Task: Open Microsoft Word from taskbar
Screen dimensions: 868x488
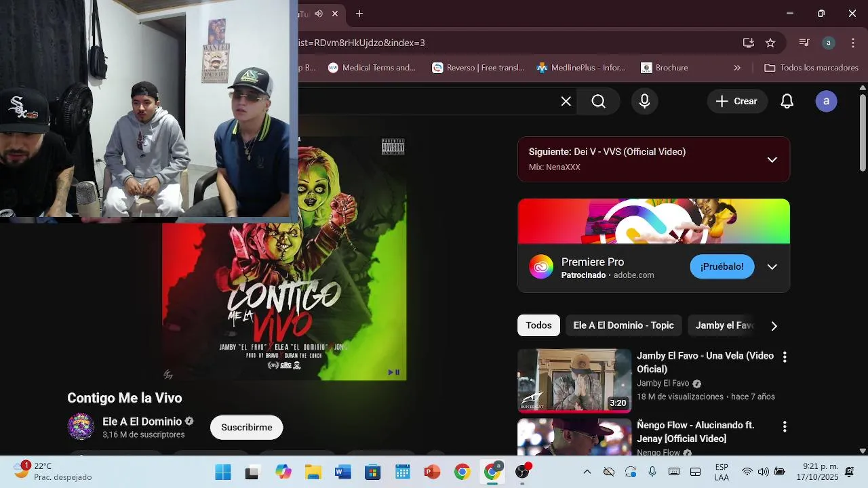Action: (342, 472)
